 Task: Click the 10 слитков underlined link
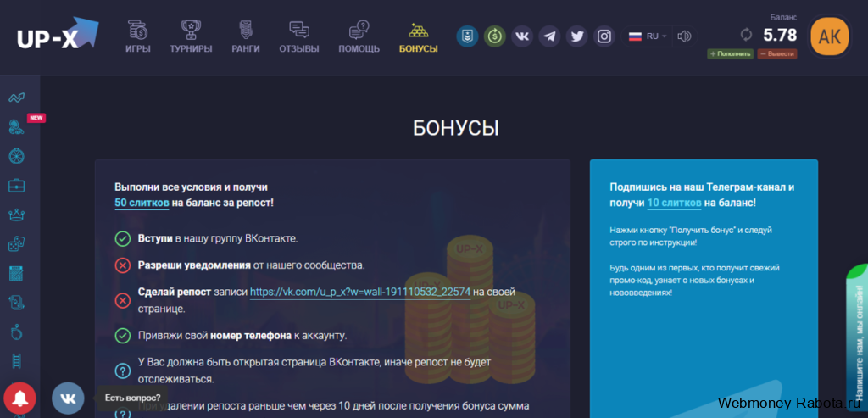674,203
